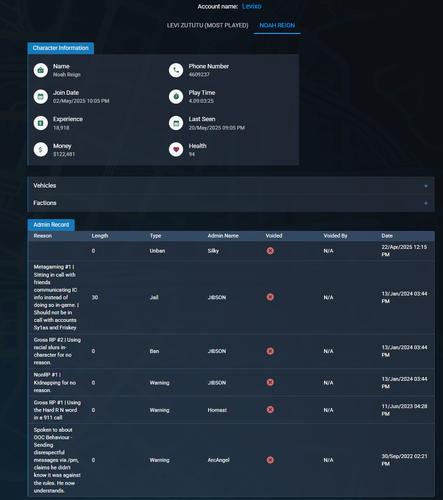The width and height of the screenshot is (443, 500).
Task: Click the Jail type cell
Action: [x=154, y=297]
